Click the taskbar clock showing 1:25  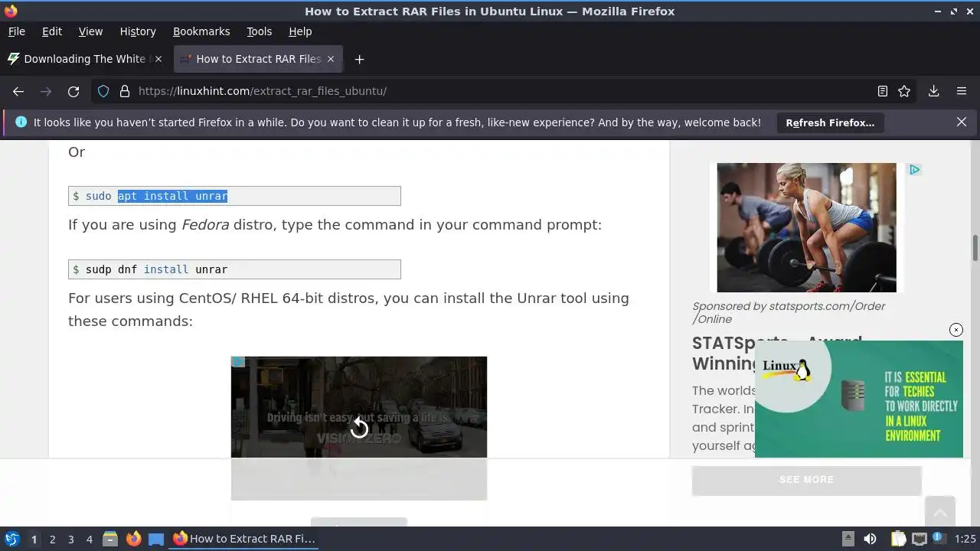[x=965, y=540]
